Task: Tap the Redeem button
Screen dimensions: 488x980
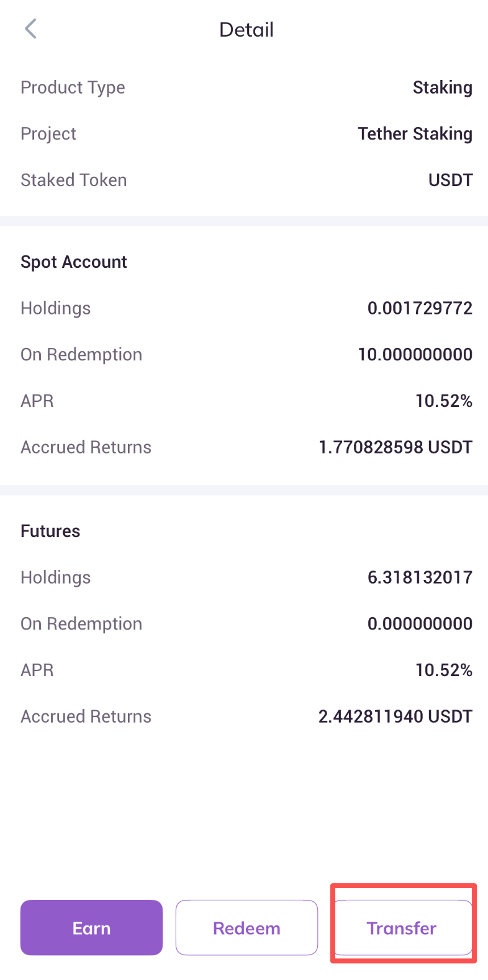Action: [x=246, y=928]
